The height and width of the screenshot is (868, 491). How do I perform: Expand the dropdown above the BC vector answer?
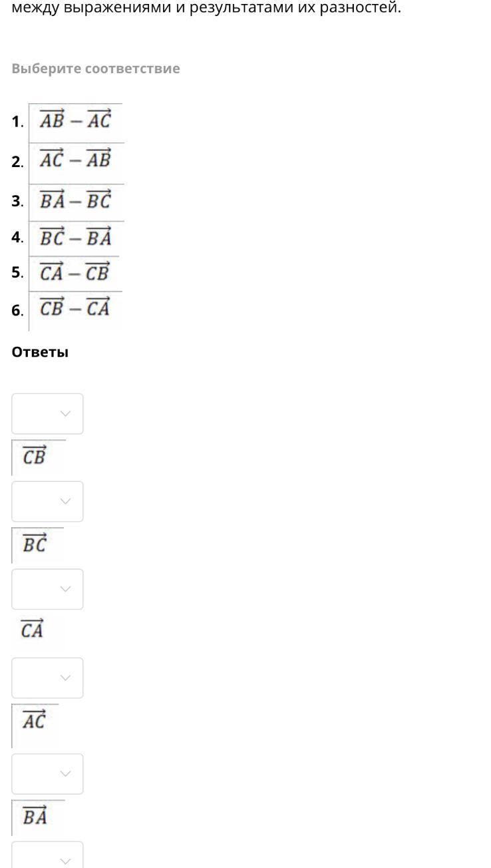tap(47, 501)
